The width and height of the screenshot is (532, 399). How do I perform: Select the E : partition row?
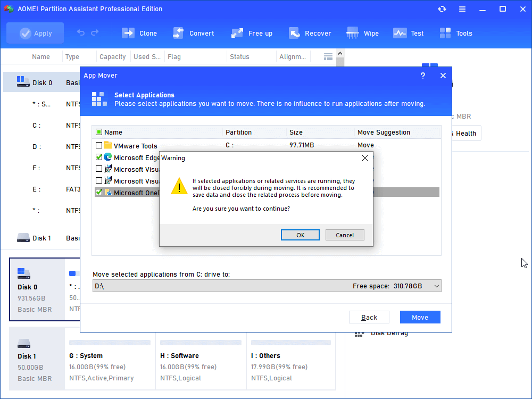[x=41, y=189]
